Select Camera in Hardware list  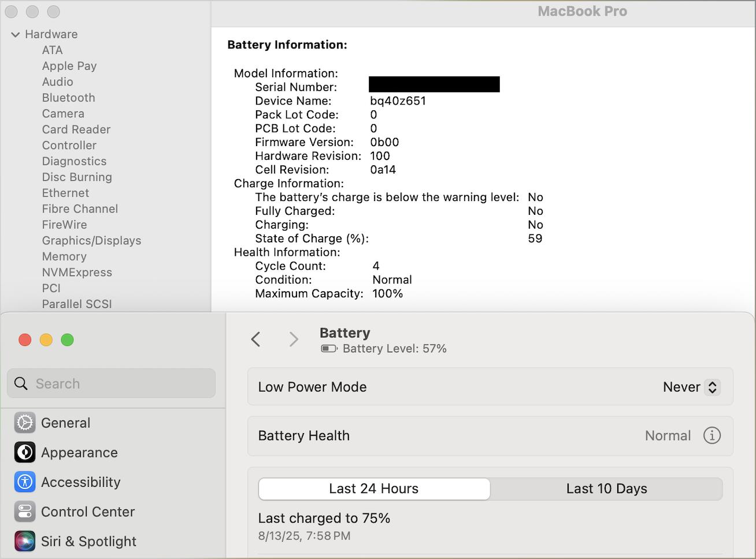(x=63, y=114)
